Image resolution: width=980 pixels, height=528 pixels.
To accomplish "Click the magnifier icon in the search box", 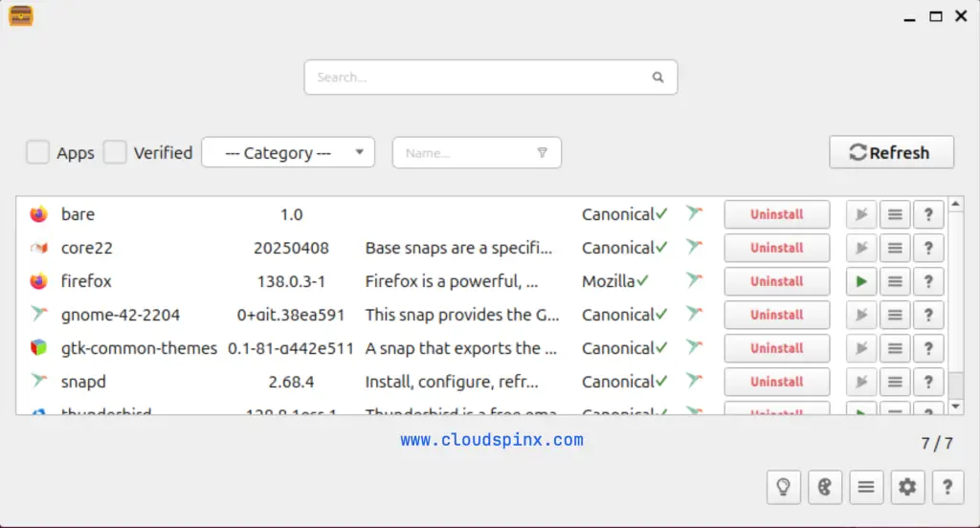I will click(657, 77).
